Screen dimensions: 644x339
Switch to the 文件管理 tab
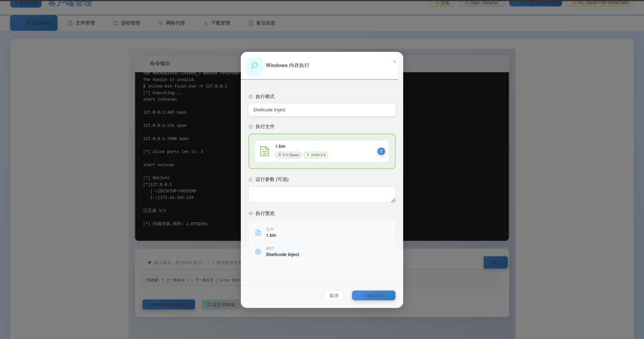pos(81,23)
